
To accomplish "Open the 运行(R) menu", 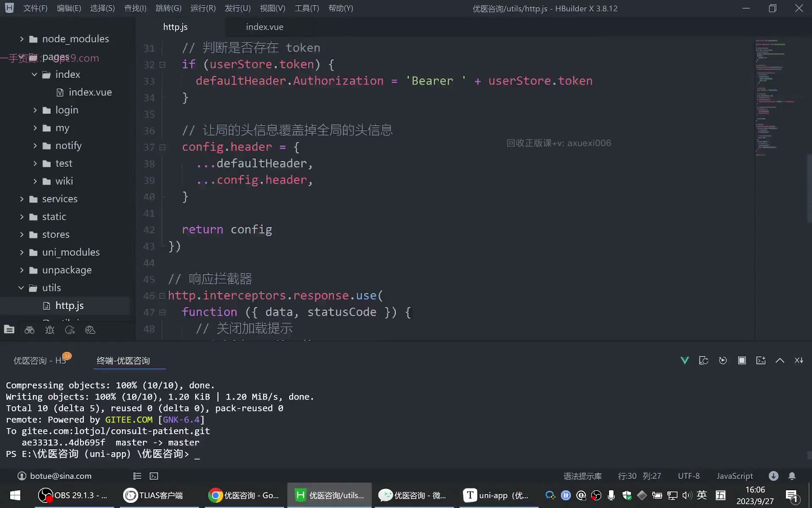I will (x=203, y=8).
